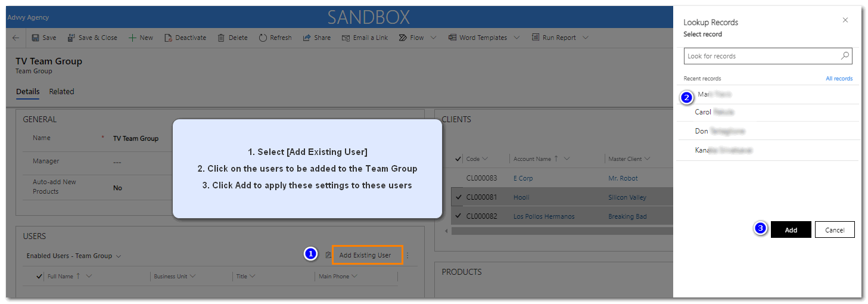
Task: Open the All records link
Action: pyautogui.click(x=839, y=79)
